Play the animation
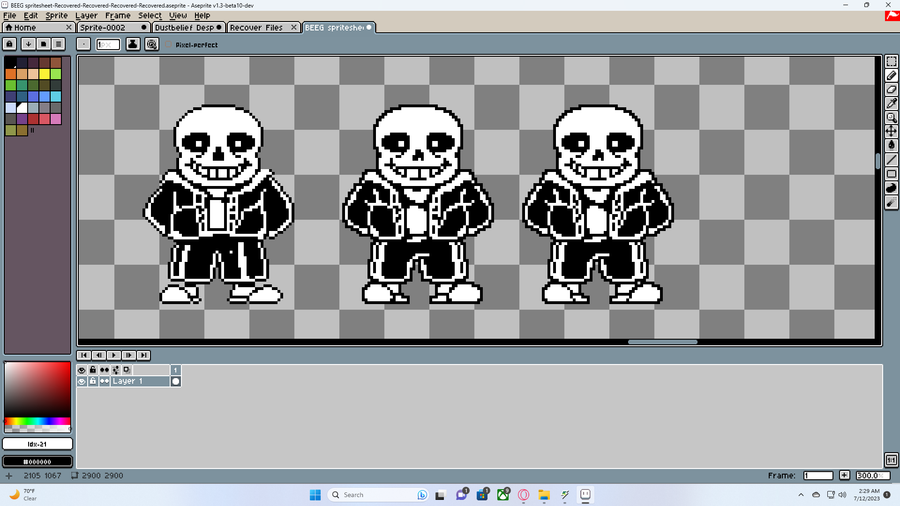Screen dimensions: 900x506 [x=114, y=355]
